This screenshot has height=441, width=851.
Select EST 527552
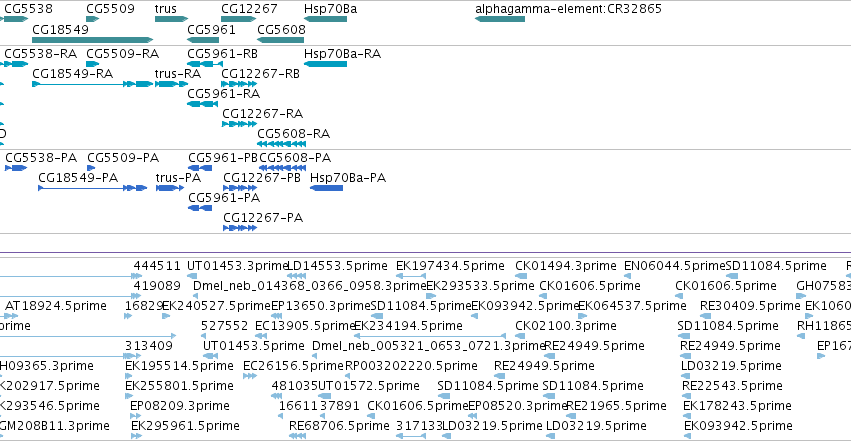[x=224, y=325]
